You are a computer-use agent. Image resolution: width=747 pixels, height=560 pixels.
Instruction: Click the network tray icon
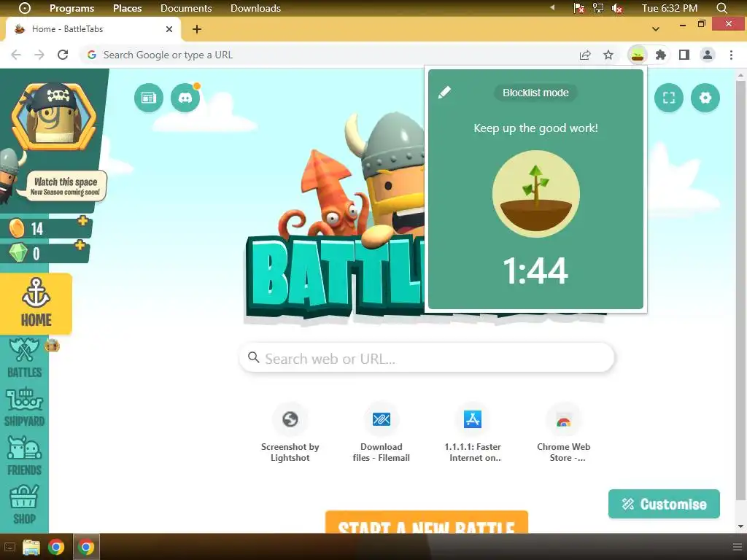click(x=597, y=8)
